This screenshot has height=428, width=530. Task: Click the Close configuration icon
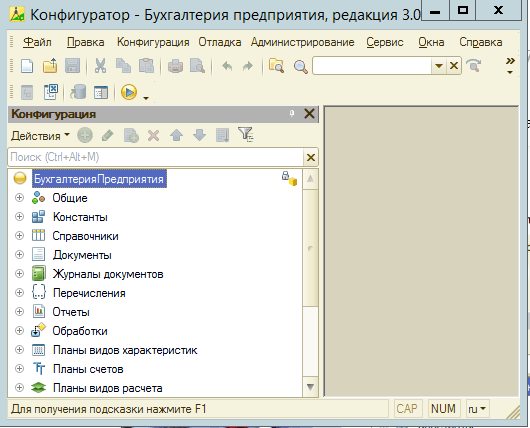pyautogui.click(x=51, y=92)
